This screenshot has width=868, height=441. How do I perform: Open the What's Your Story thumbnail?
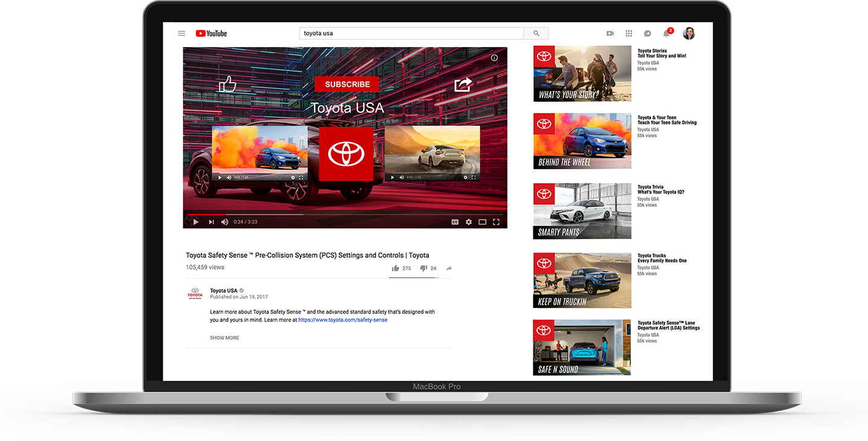582,73
